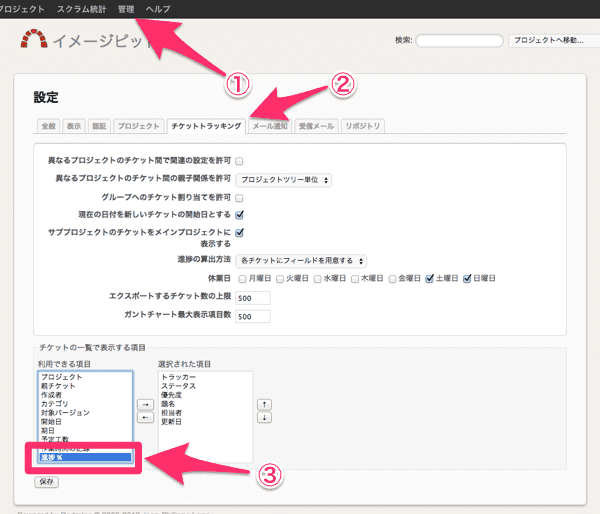Open 管理 menu in top bar

pos(126,9)
